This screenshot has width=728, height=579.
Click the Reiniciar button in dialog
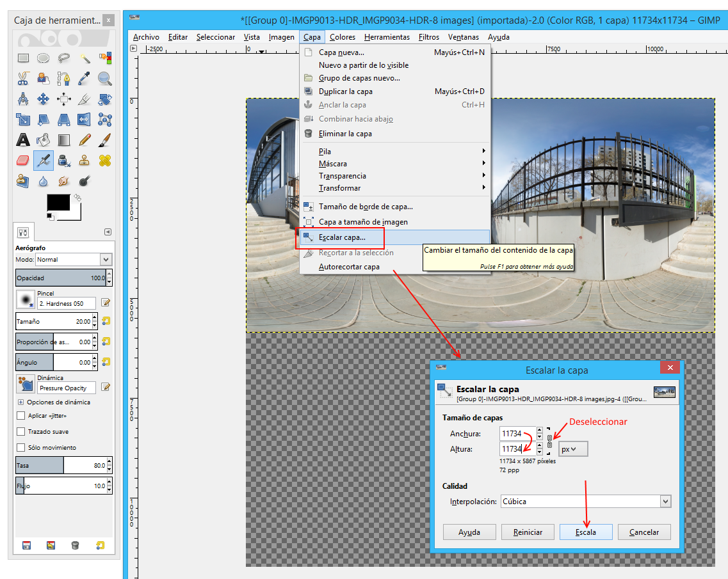527,532
